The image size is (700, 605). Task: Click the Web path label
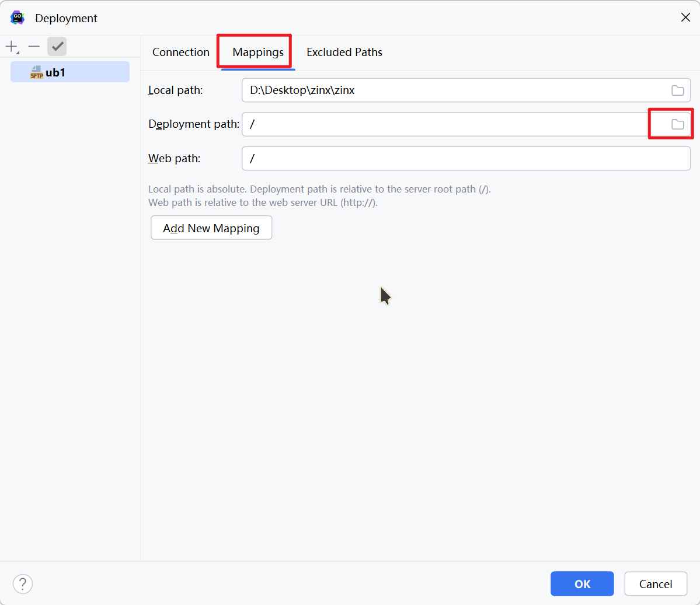point(174,158)
